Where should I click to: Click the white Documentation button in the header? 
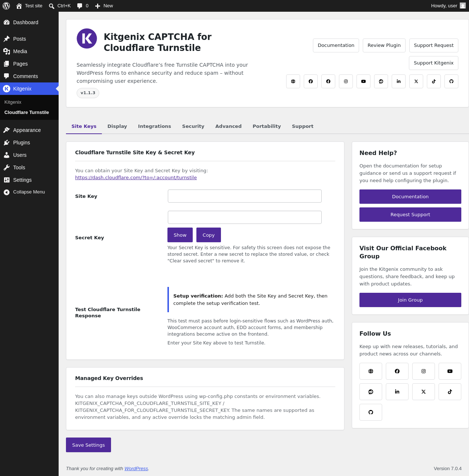point(336,45)
